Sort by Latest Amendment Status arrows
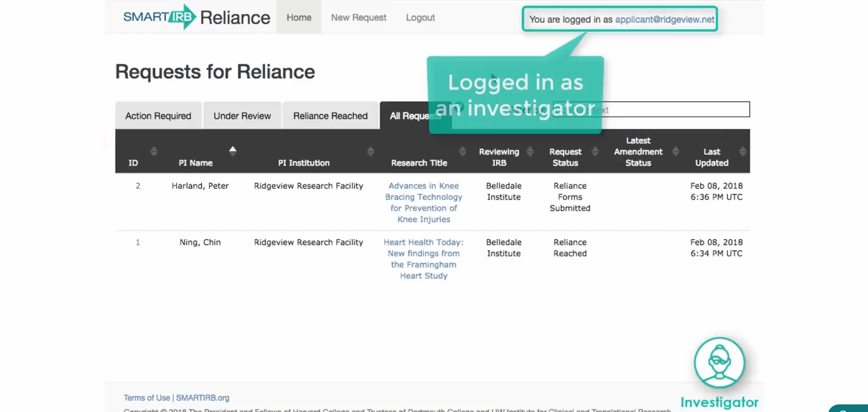Image resolution: width=868 pixels, height=412 pixels. [x=676, y=152]
